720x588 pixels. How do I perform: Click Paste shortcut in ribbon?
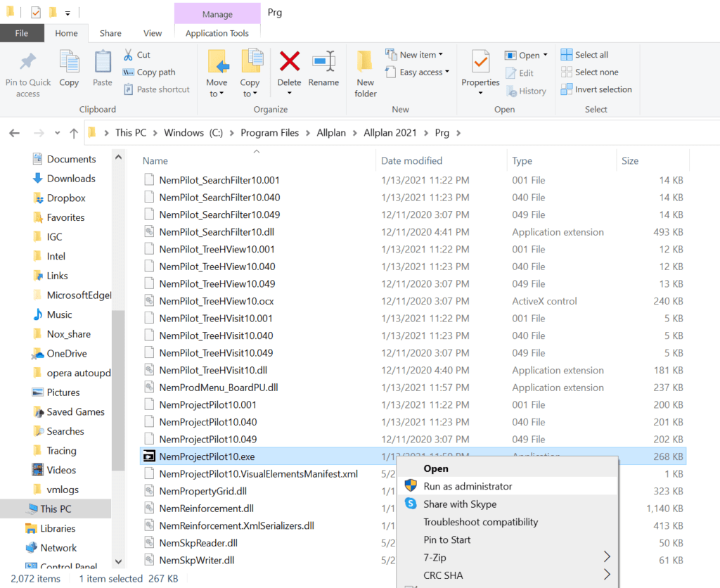click(x=157, y=89)
